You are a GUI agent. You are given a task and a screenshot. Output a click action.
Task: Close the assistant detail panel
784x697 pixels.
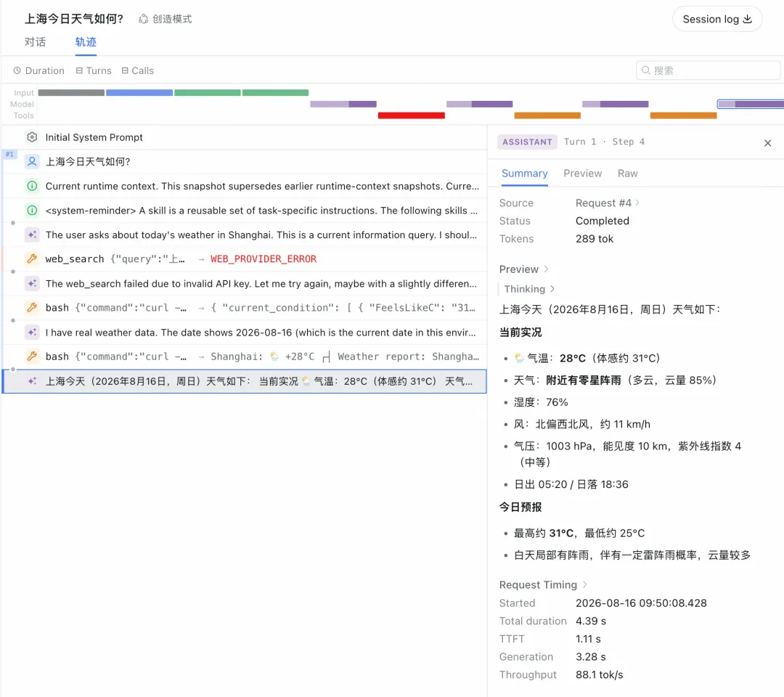point(767,143)
